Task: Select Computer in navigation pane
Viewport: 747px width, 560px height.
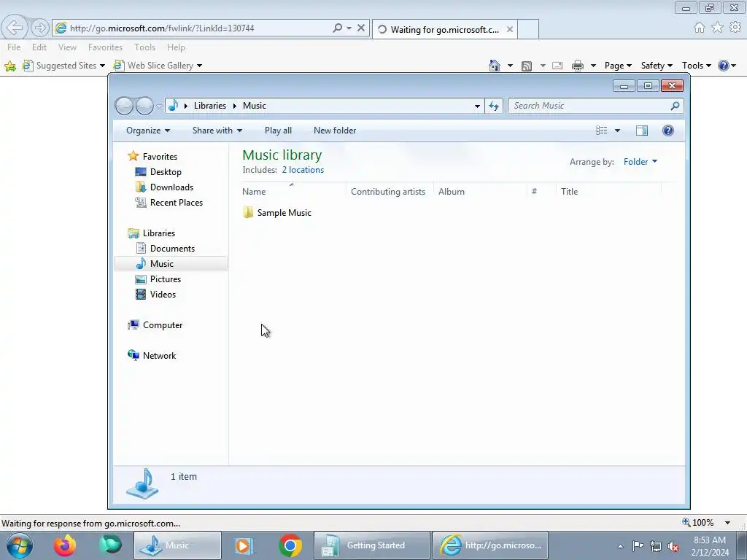Action: [x=163, y=325]
